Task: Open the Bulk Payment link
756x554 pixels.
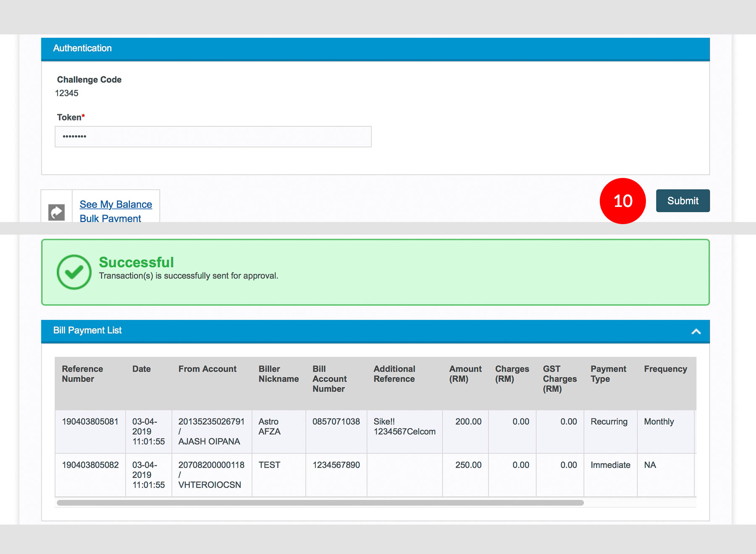Action: [x=110, y=218]
